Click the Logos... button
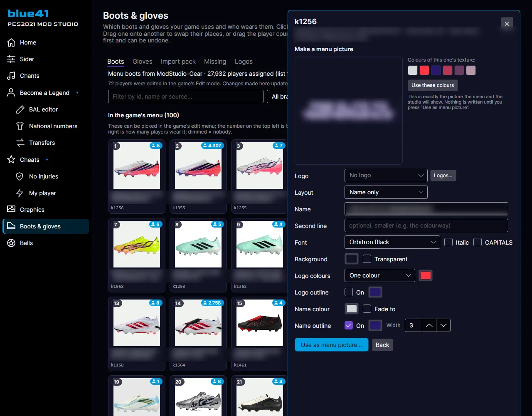Viewport: 532px width, 416px height. tap(443, 176)
